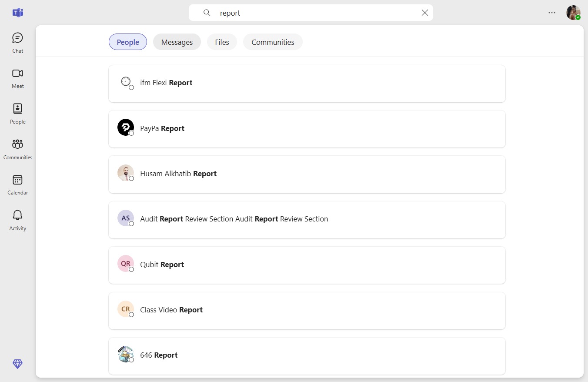
Task: Switch to the Files filter tab
Action: (222, 42)
